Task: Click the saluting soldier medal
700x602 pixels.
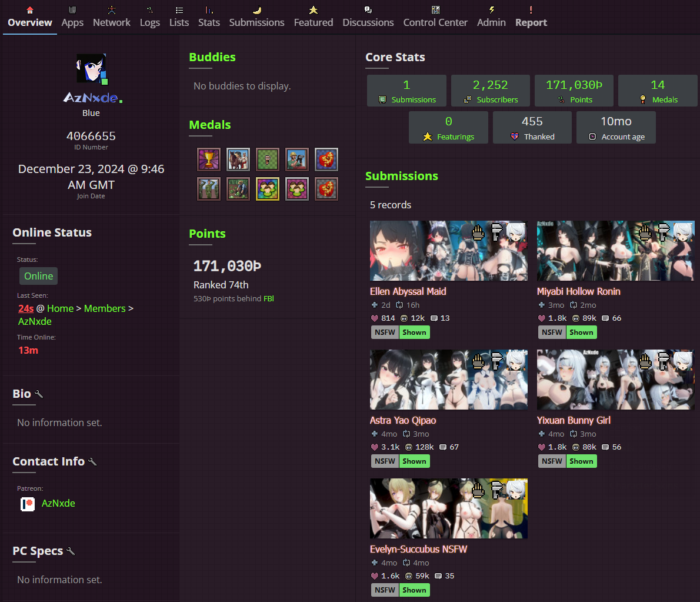Action: pos(209,189)
